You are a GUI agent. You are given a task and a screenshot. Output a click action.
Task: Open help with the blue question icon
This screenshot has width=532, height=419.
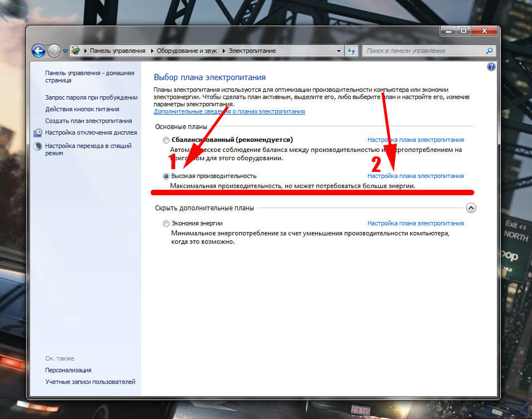[491, 67]
